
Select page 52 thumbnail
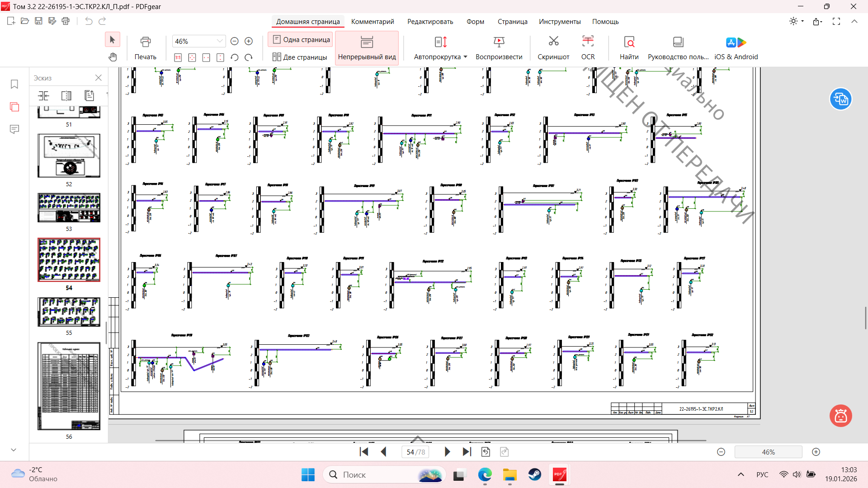(x=69, y=156)
